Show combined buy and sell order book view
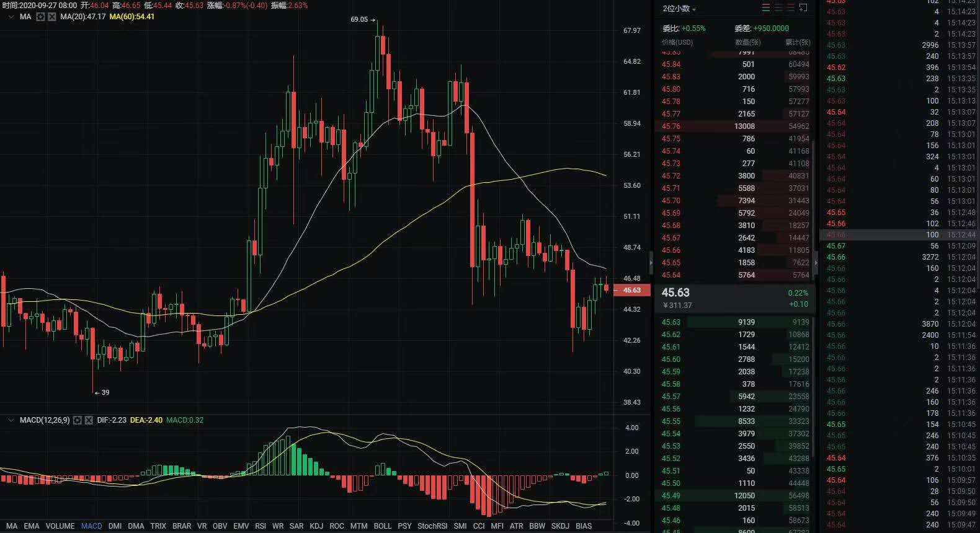 pyautogui.click(x=766, y=8)
